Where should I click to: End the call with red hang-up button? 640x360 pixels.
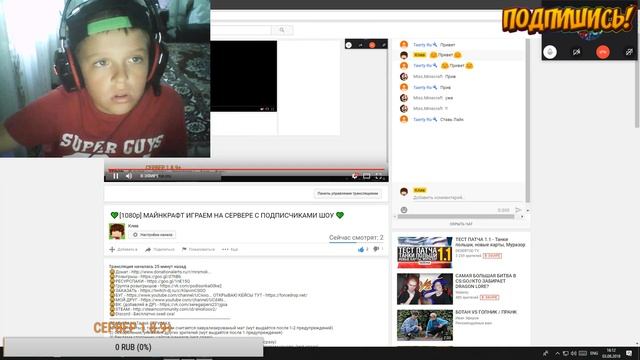[x=602, y=52]
